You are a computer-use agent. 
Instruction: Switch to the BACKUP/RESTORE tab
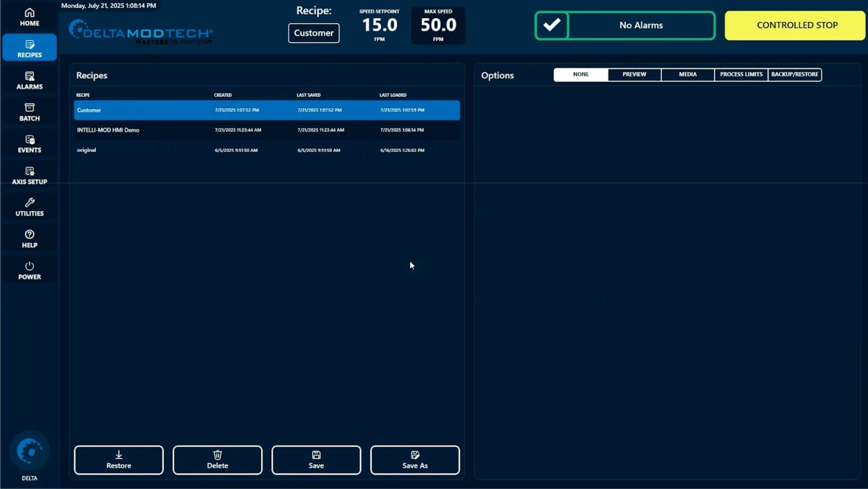coord(795,75)
